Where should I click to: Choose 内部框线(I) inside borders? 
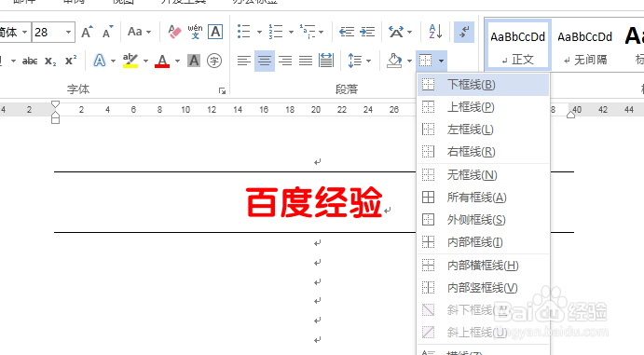tap(484, 242)
